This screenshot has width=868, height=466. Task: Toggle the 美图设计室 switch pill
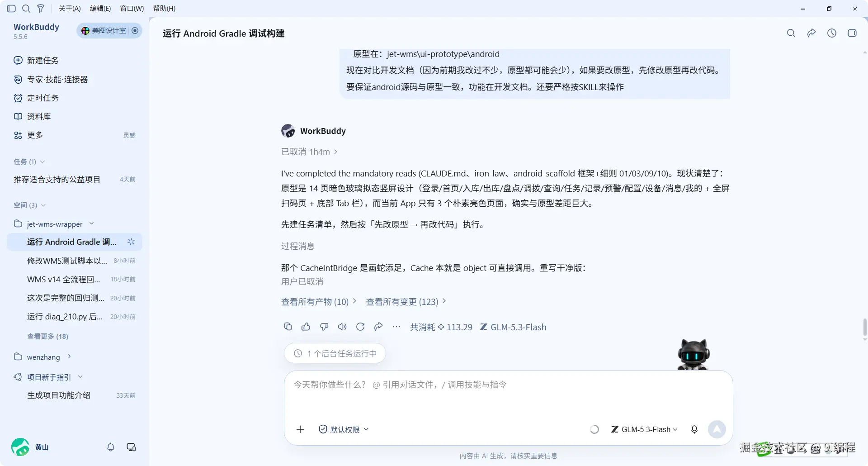(109, 31)
